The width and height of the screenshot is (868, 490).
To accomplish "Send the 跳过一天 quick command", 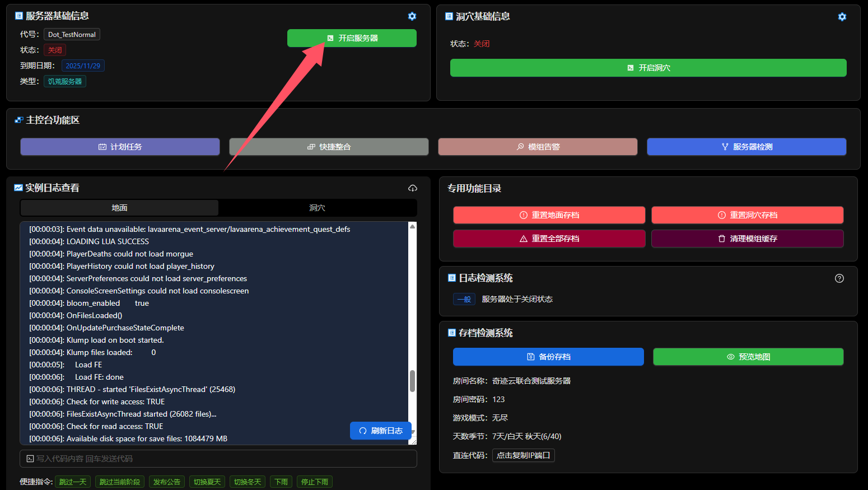I will coord(73,482).
